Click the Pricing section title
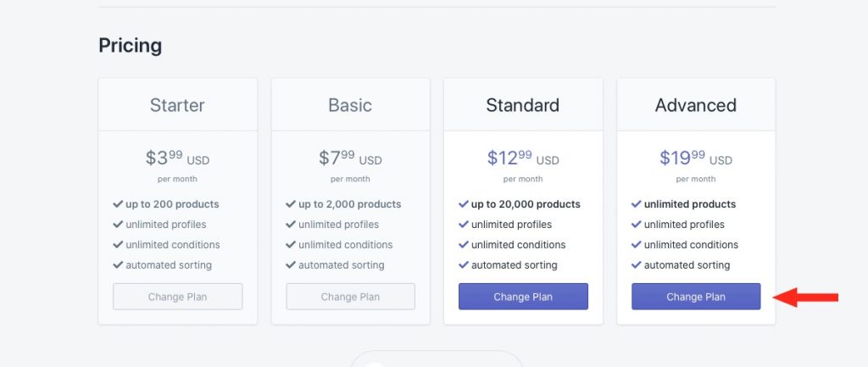The image size is (868, 367). tap(130, 46)
